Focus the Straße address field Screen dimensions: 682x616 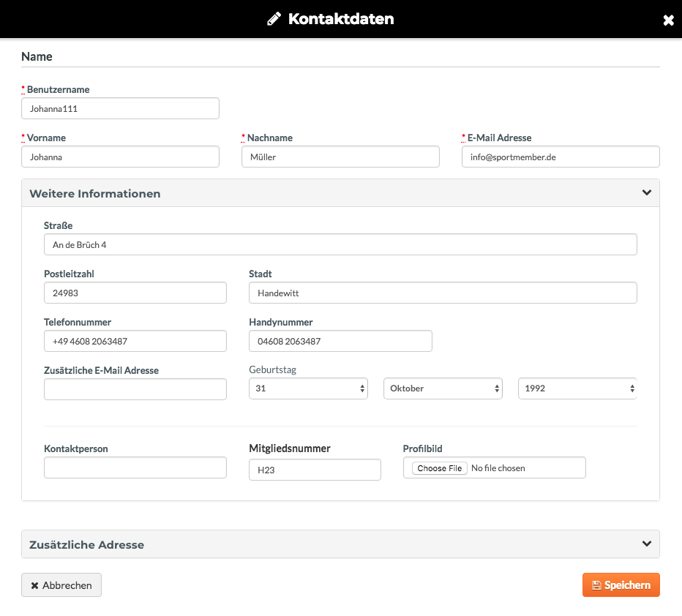[x=340, y=244]
